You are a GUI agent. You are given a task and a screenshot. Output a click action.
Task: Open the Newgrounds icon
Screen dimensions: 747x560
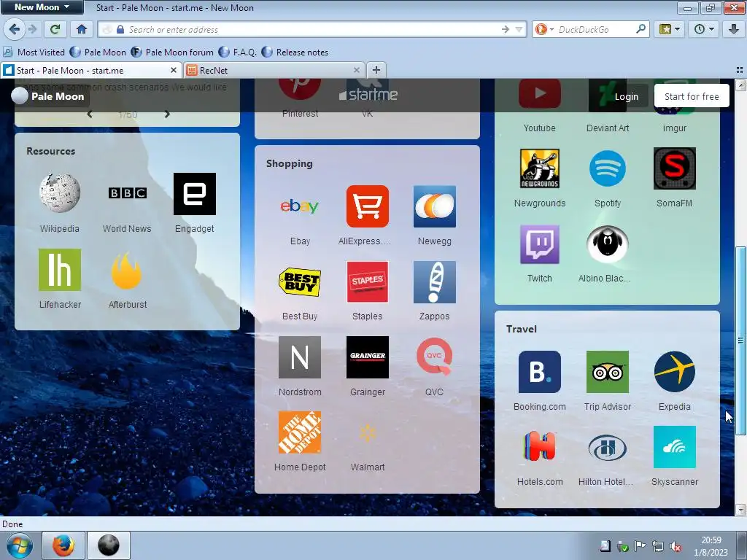tap(539, 168)
